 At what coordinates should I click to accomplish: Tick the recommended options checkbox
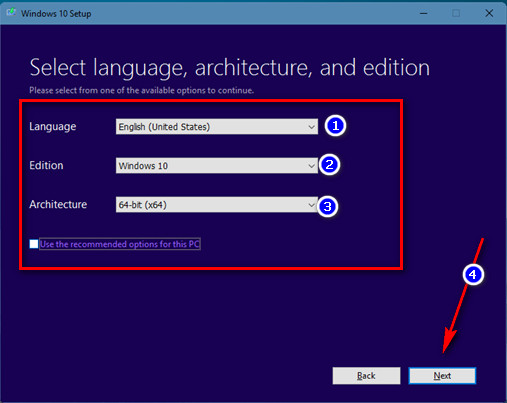coord(34,244)
